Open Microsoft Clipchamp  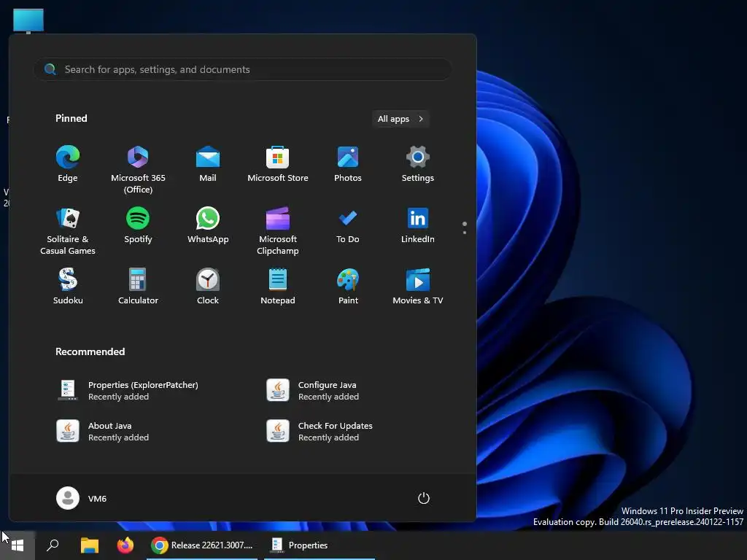(278, 231)
